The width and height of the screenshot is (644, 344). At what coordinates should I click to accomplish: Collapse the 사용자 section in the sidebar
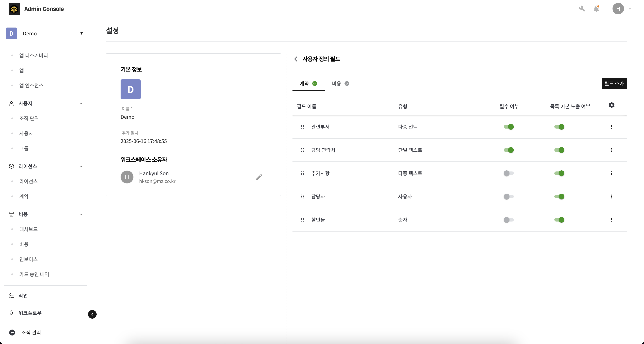[x=81, y=103]
